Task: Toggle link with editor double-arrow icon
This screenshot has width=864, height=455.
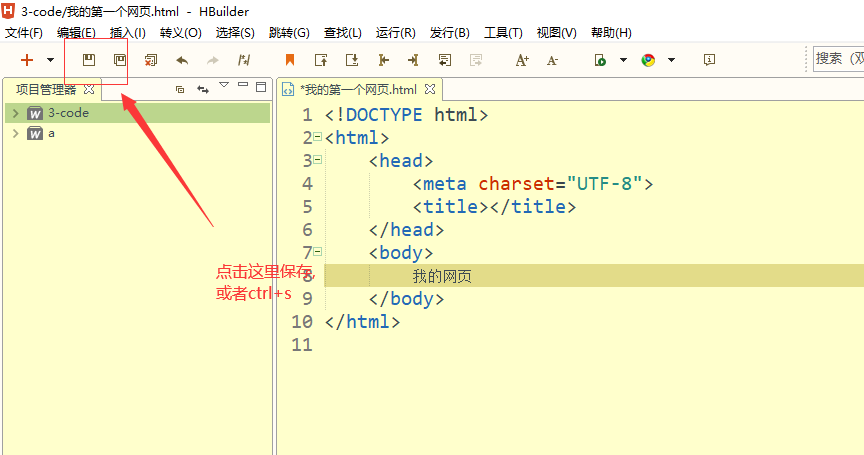Action: point(203,89)
